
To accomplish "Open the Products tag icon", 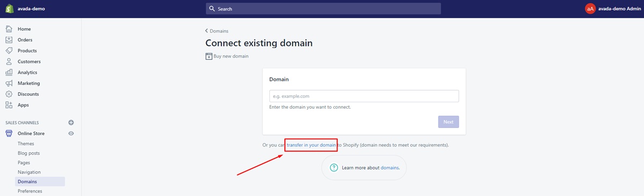I will pyautogui.click(x=9, y=50).
